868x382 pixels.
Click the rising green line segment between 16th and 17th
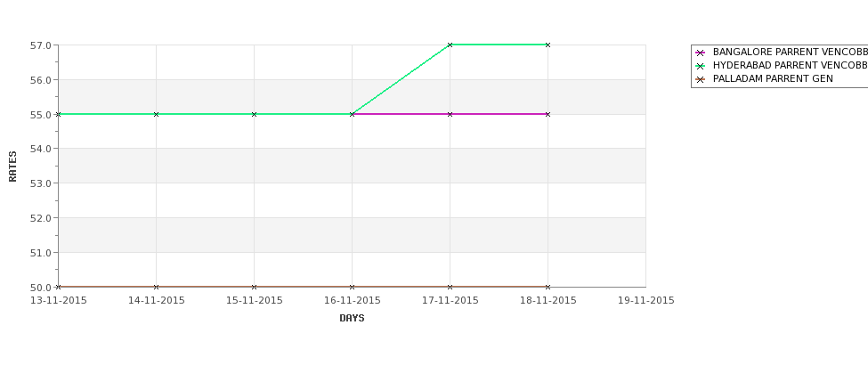point(401,80)
